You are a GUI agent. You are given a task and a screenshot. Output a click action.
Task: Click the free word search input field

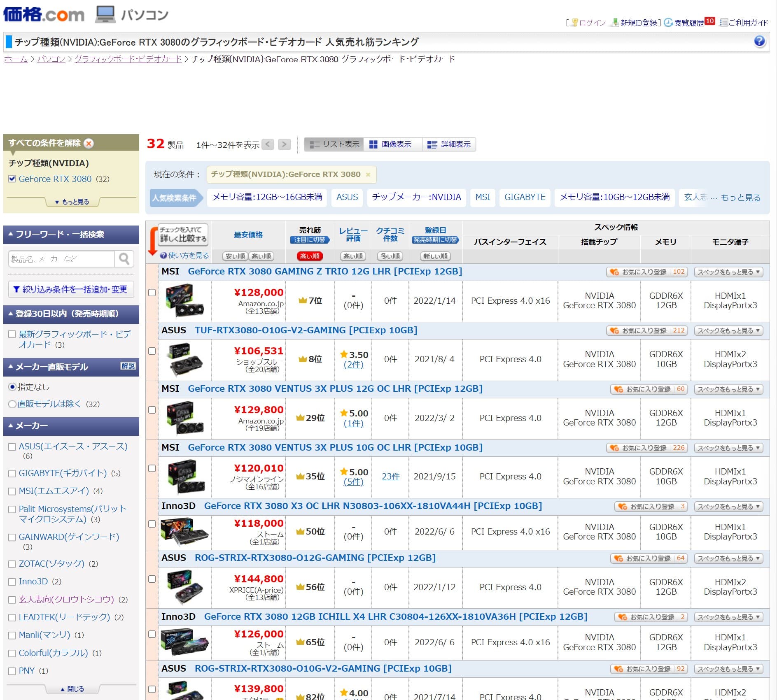61,259
